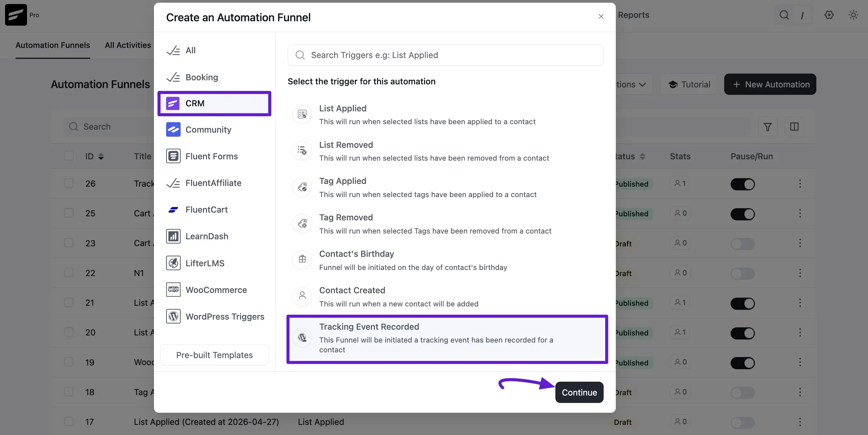Click the FluentCRM Pro logo
This screenshot has width=868, height=435.
click(x=16, y=15)
